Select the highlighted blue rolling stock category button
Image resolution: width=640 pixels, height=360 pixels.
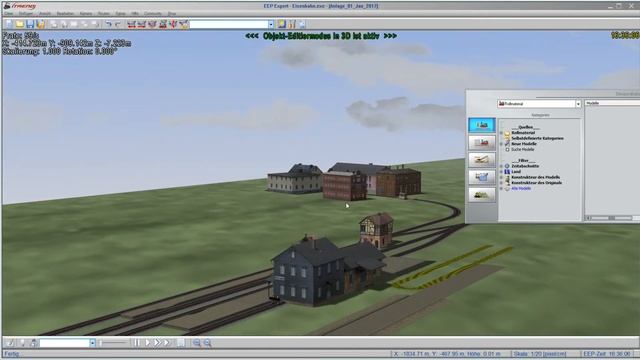pos(482,125)
